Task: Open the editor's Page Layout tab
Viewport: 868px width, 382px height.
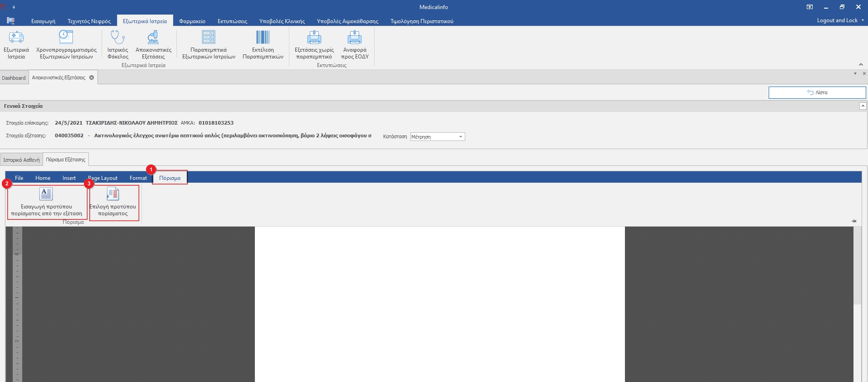Action: [103, 178]
